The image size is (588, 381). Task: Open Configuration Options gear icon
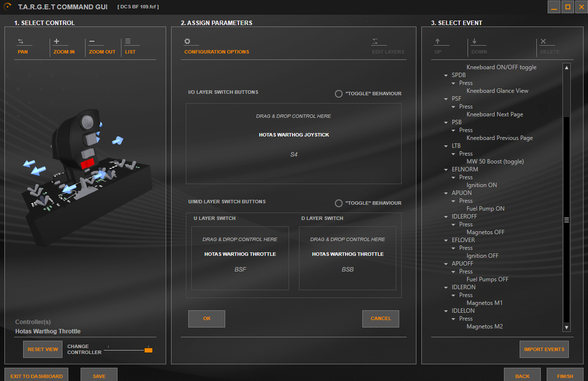coord(187,42)
